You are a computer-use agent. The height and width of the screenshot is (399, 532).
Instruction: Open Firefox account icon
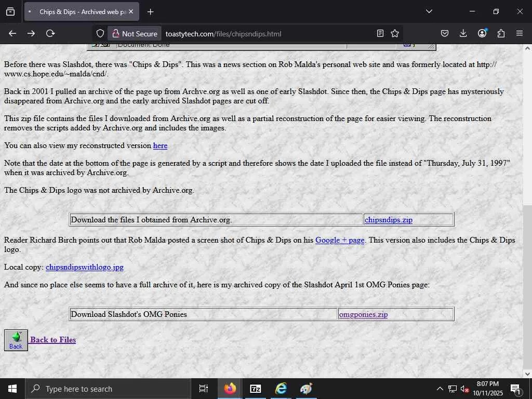482,33
